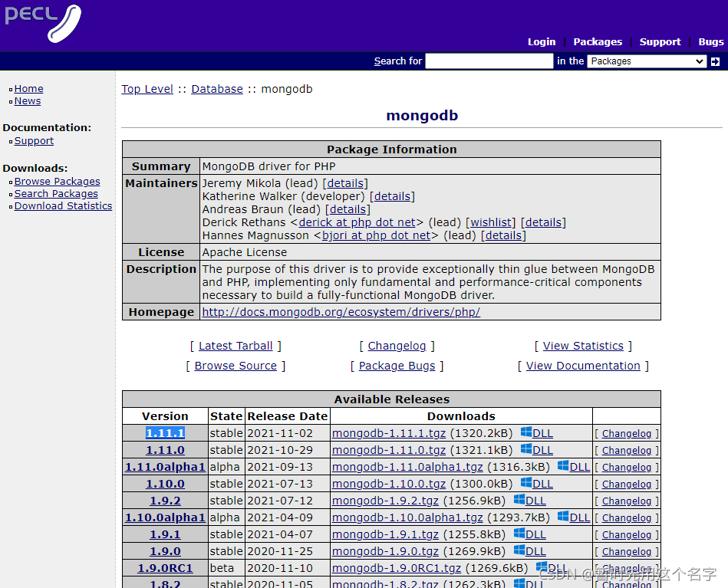The height and width of the screenshot is (588, 728).
Task: Download mongodb-1.9.2.tgz
Action: coord(385,501)
